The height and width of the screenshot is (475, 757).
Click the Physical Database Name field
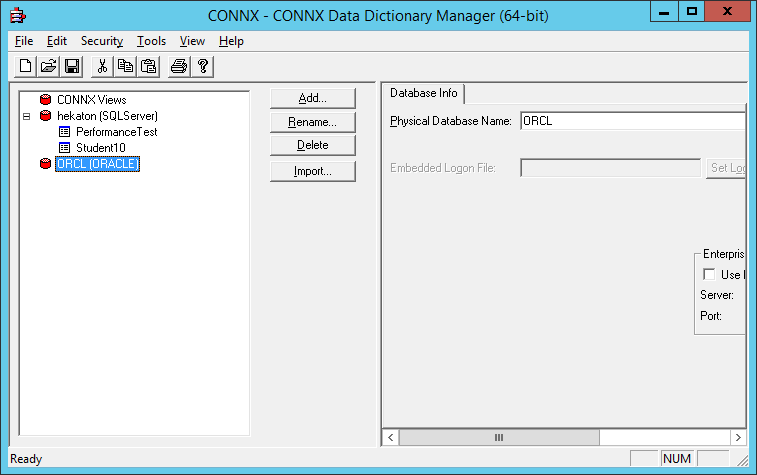[x=633, y=121]
